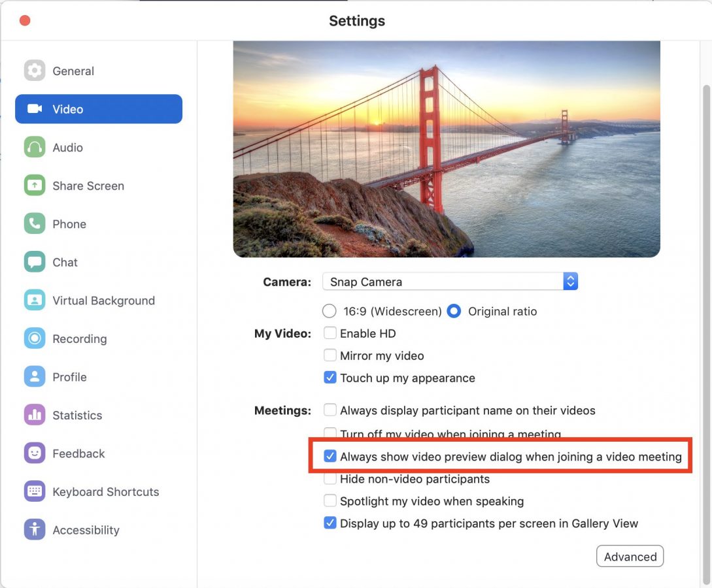Open the Camera dropdown showing Snap Camera
Screen dimensions: 712x588
click(x=443, y=282)
